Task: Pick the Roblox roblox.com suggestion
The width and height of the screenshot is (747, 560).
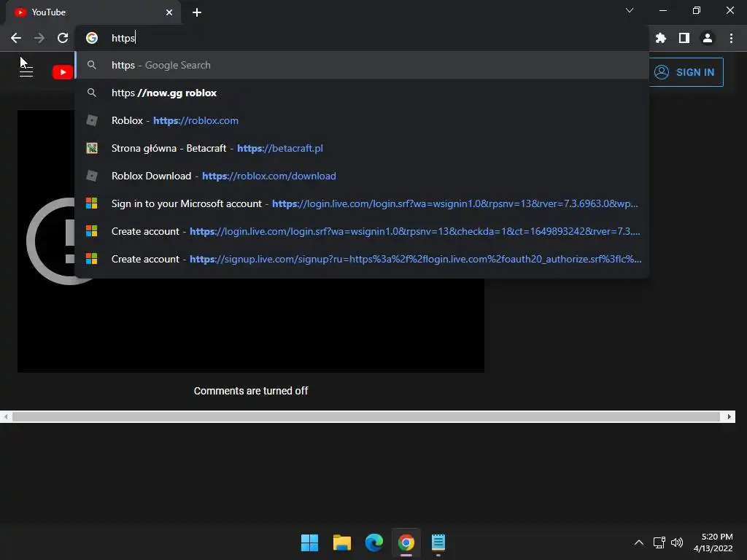Action: coord(362,120)
